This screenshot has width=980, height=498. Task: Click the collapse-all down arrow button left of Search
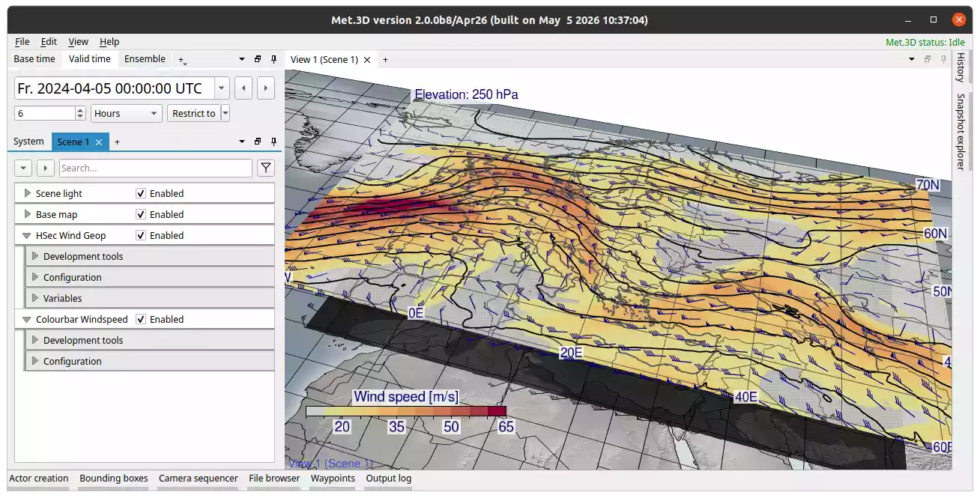point(23,168)
